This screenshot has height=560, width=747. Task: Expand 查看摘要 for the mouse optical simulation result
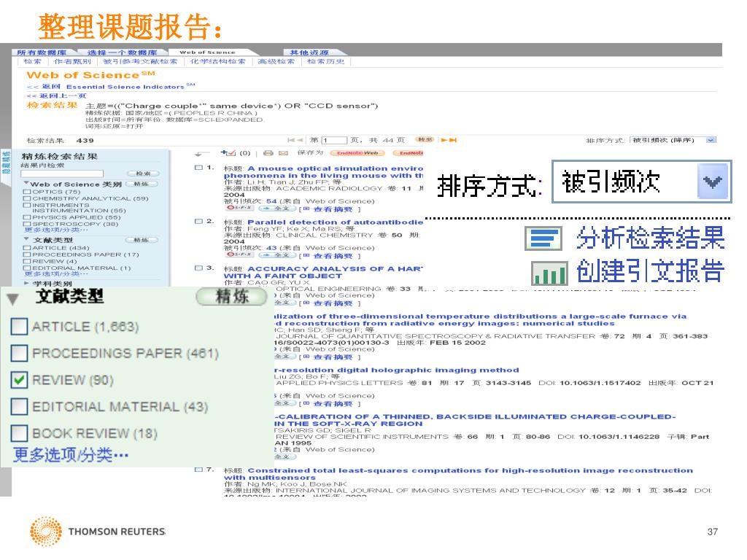332,209
